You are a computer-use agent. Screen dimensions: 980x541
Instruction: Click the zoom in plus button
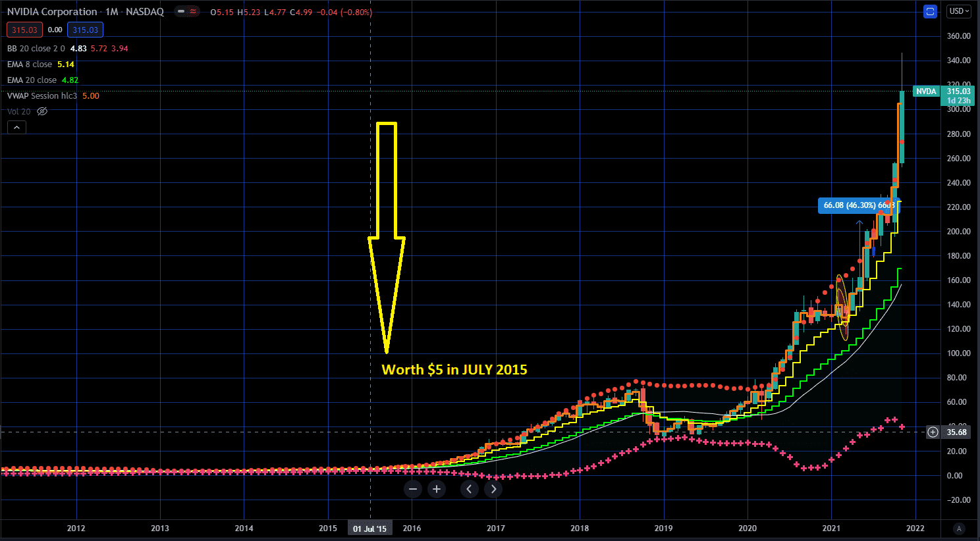tap(437, 489)
